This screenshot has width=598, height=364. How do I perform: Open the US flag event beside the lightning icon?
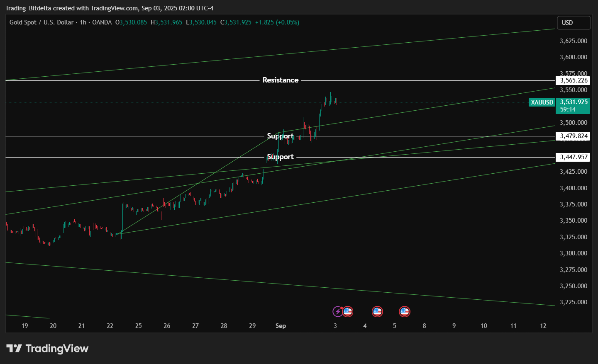tap(348, 311)
